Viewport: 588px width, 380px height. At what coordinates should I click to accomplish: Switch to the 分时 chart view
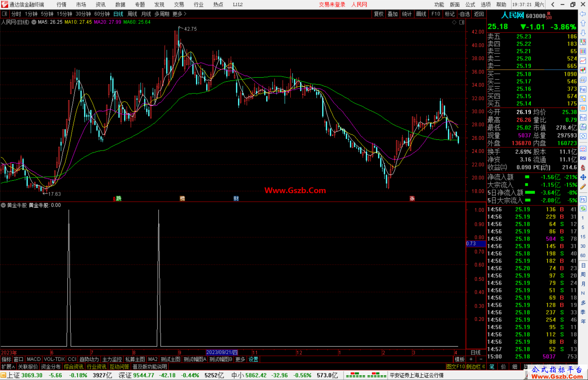[16, 14]
